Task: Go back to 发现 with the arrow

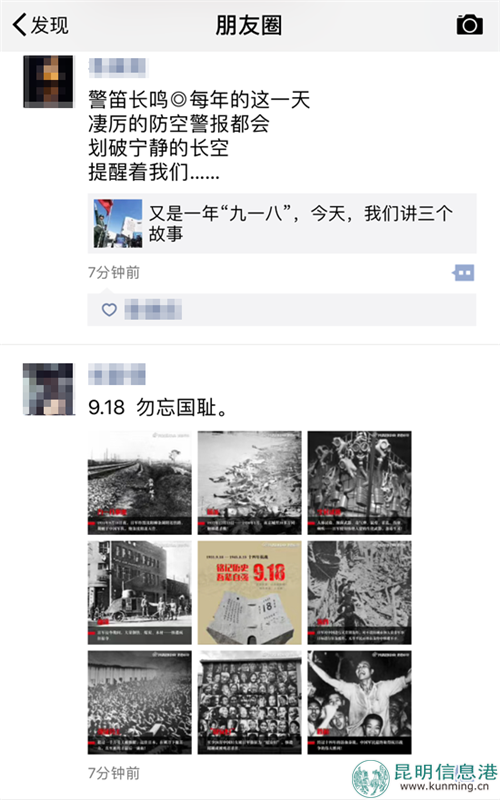Action: pyautogui.click(x=20, y=24)
